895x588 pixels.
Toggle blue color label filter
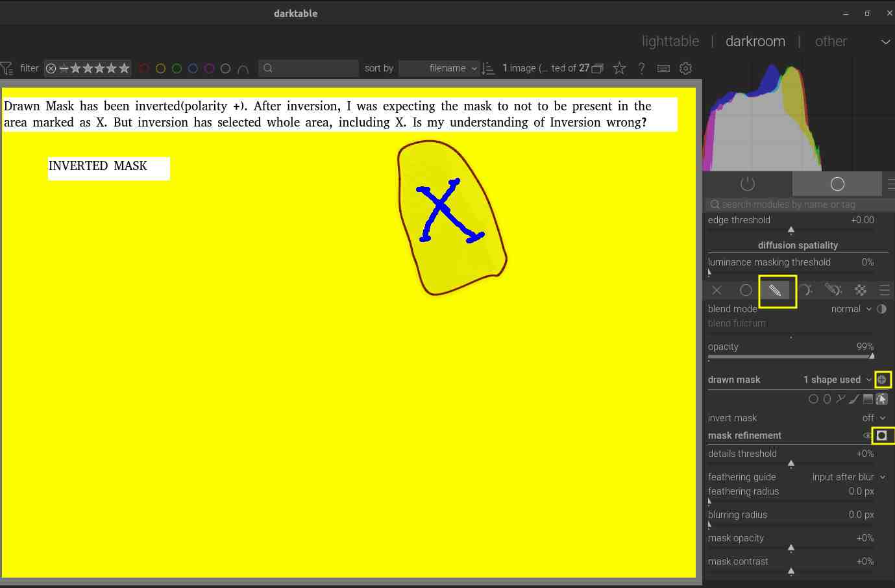193,68
